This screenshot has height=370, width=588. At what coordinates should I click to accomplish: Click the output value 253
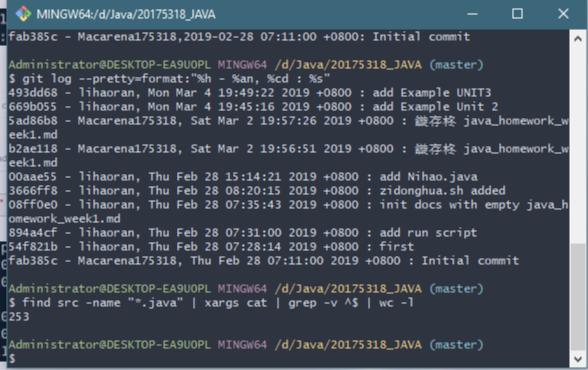[19, 317]
